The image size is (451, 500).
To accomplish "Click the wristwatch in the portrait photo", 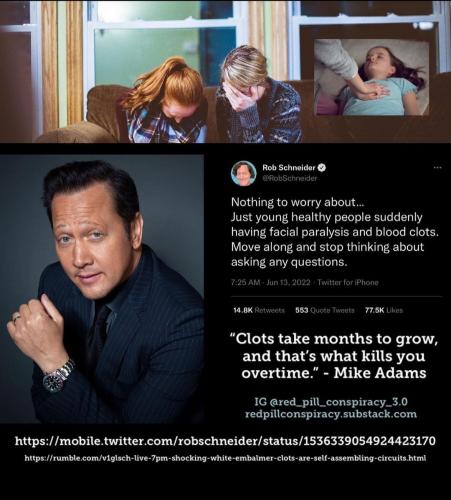I will click(x=58, y=376).
